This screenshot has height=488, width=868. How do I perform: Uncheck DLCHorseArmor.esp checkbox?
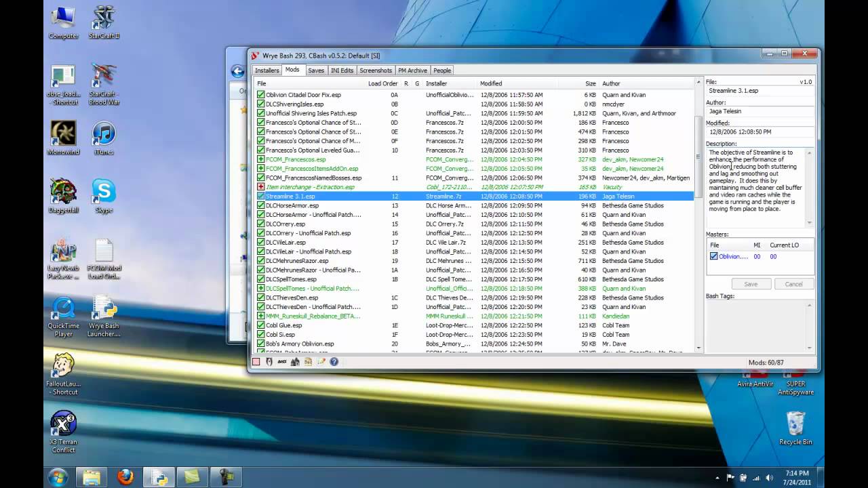pos(261,205)
